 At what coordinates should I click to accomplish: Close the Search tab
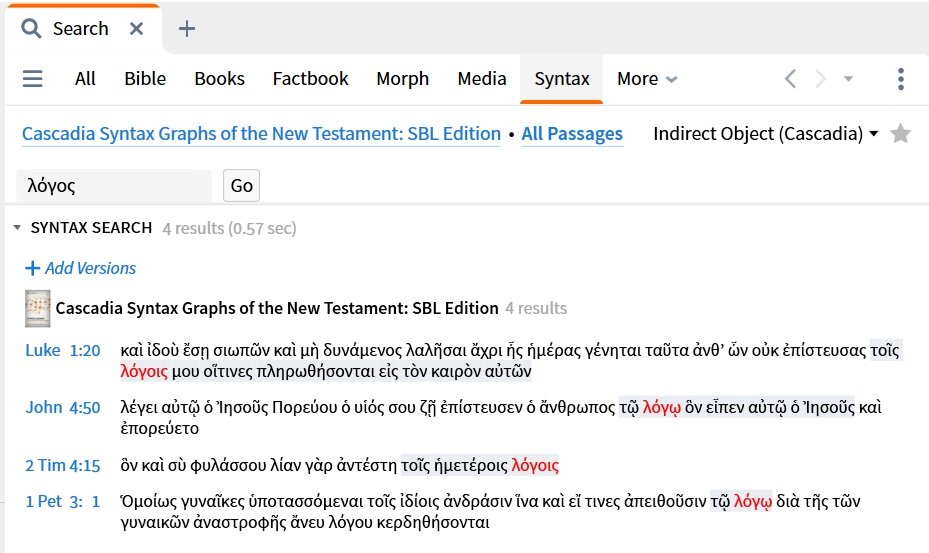click(137, 28)
